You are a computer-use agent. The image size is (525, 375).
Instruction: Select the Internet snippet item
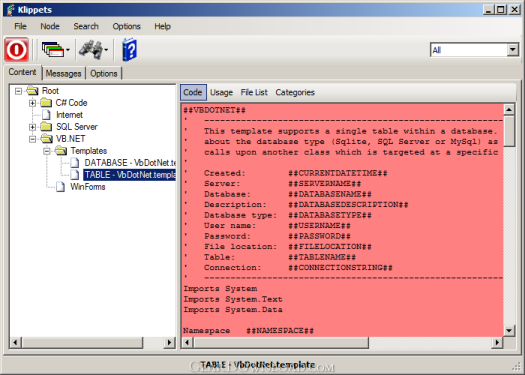point(69,115)
